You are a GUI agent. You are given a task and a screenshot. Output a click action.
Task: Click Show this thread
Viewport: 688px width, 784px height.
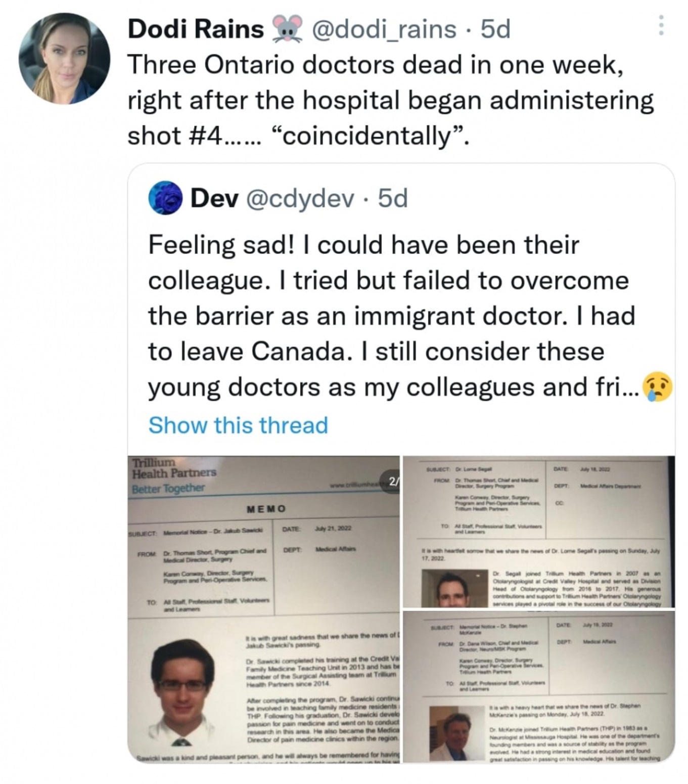click(x=238, y=425)
